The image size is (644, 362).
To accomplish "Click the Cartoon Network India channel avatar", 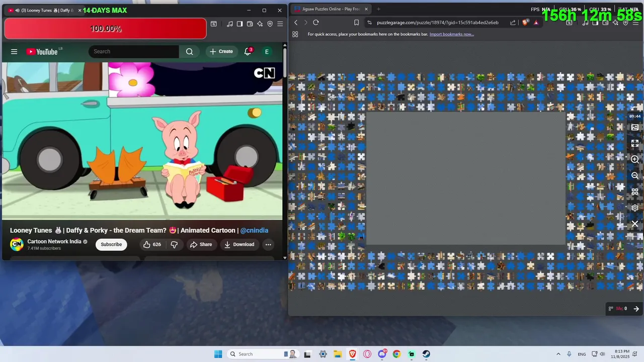I will point(17,244).
